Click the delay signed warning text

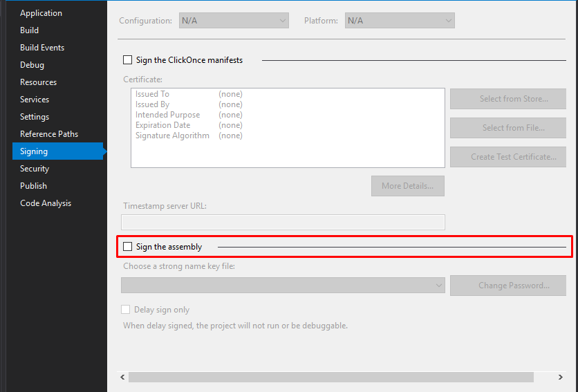click(235, 326)
